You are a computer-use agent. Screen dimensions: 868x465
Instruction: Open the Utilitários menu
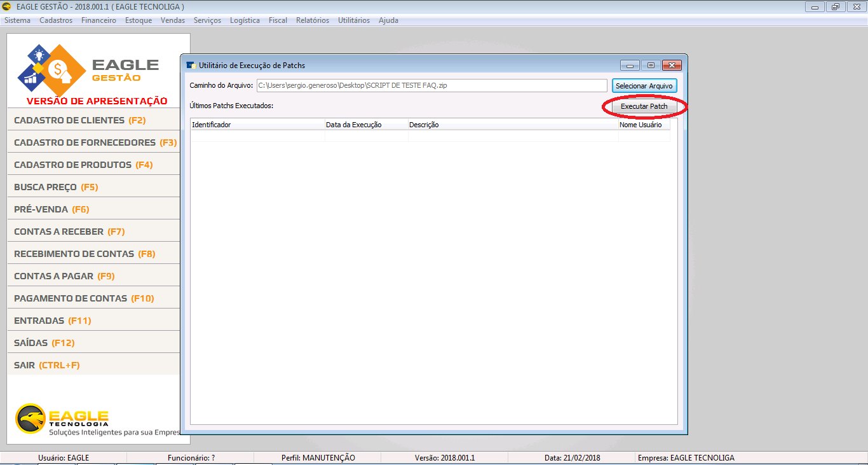pyautogui.click(x=354, y=20)
